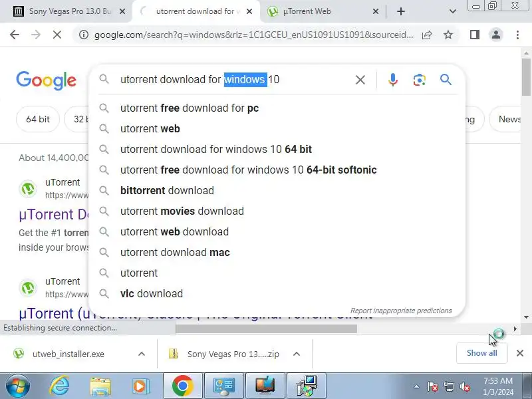The image size is (532, 399).
Task: Stop loading the page
Action: coord(57,35)
